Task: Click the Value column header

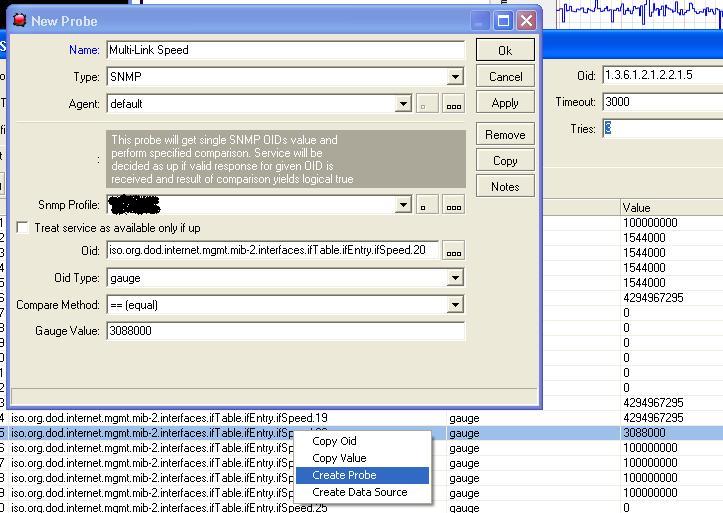Action: point(672,207)
